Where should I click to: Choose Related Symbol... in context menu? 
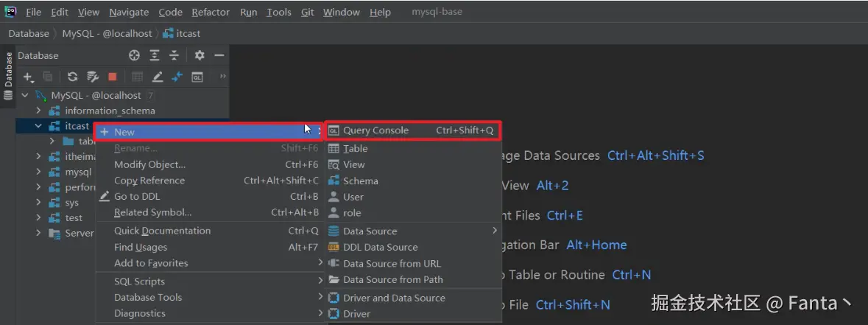211,212
